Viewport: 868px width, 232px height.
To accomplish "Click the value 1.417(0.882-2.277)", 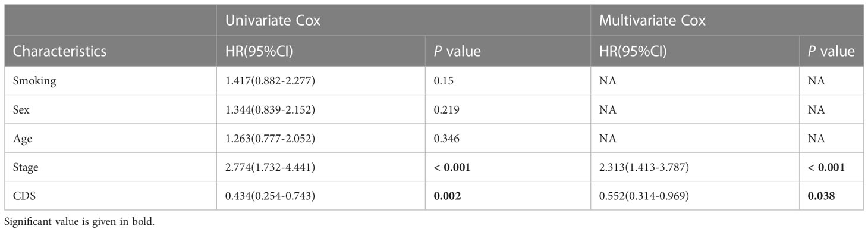I will 270,81.
